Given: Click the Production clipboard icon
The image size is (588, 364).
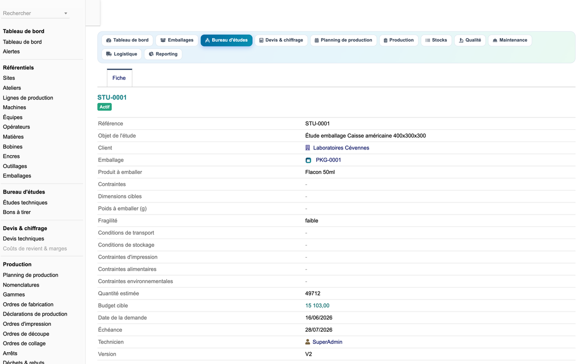Looking at the screenshot, I should tap(385, 40).
